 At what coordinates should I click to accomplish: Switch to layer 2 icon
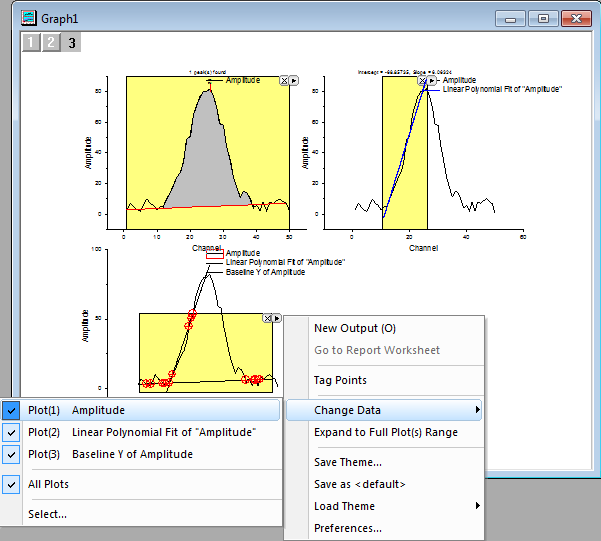click(51, 42)
